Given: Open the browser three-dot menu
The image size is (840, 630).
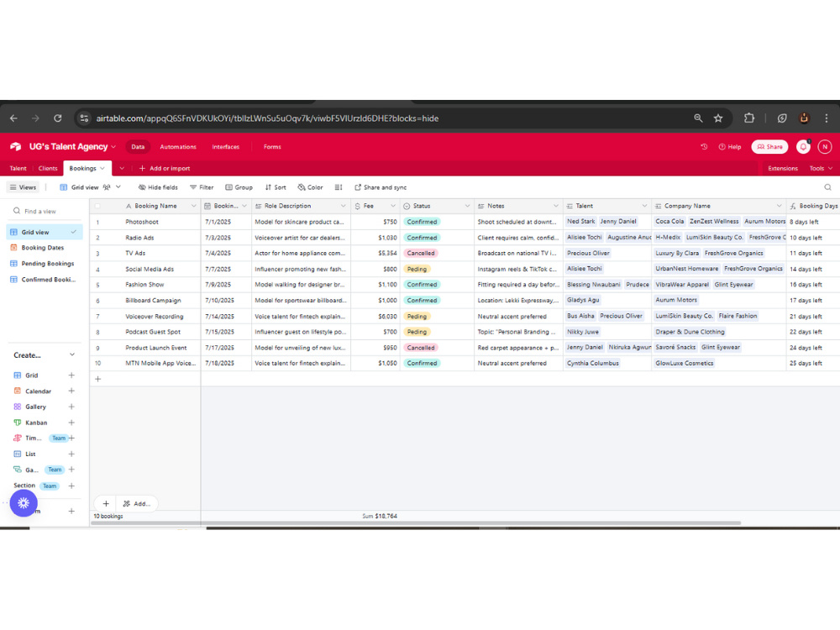Looking at the screenshot, I should point(826,118).
